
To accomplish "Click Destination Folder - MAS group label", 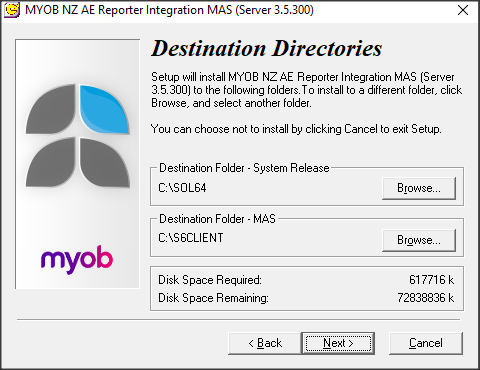I will (217, 219).
